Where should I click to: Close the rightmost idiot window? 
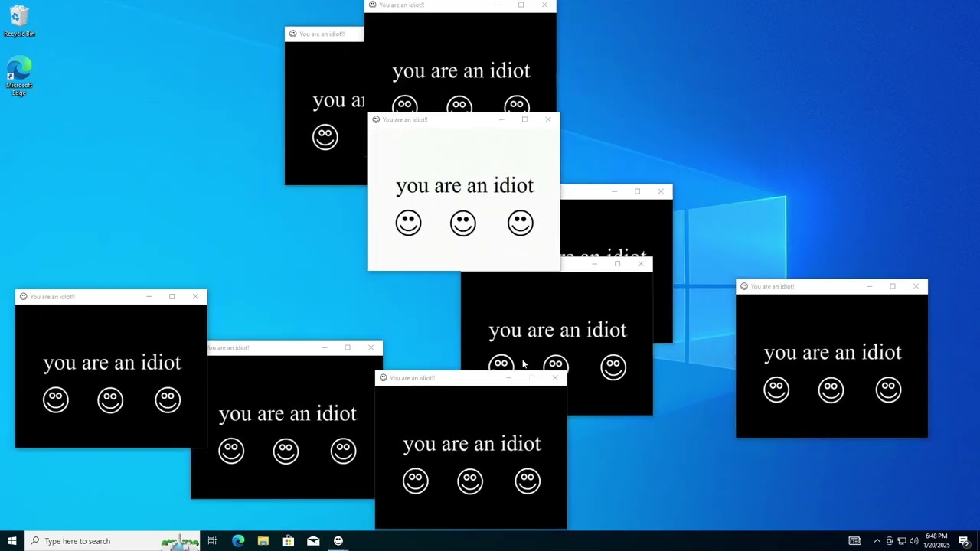[916, 286]
